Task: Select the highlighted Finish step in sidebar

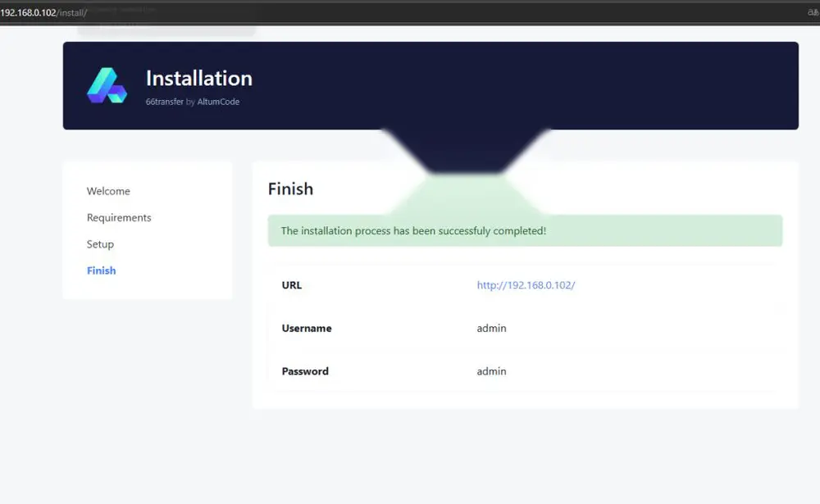Action: click(x=102, y=270)
